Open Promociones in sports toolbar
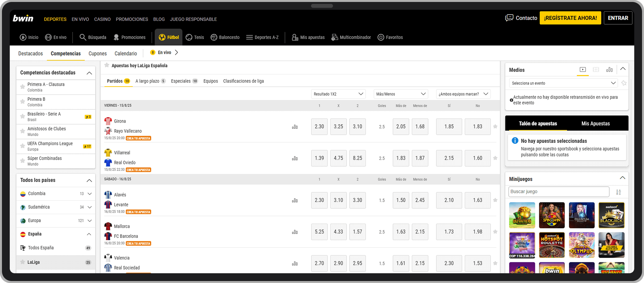 [x=130, y=37]
